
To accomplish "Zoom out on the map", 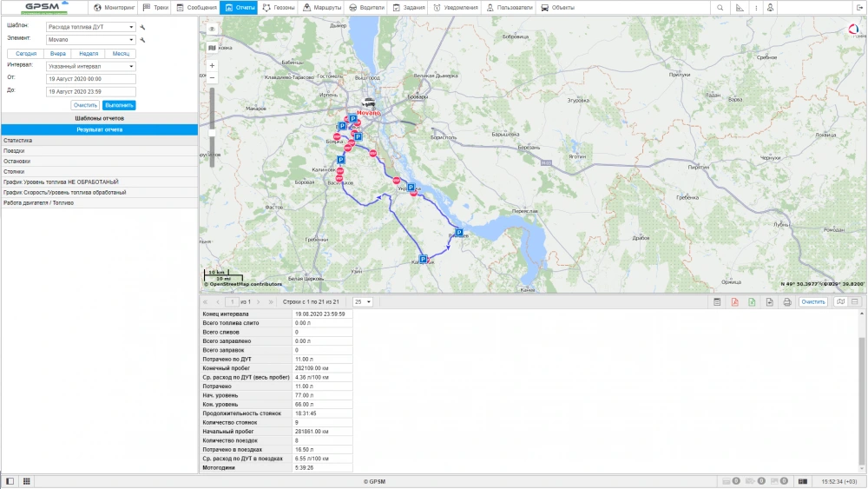I will (x=212, y=77).
